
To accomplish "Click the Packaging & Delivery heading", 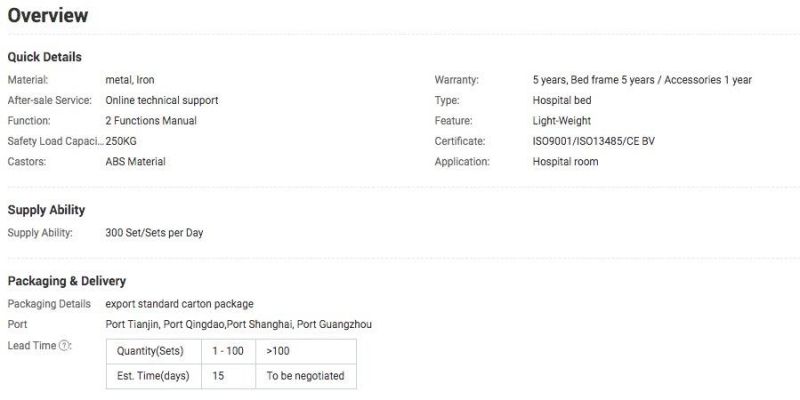I will click(x=67, y=281).
